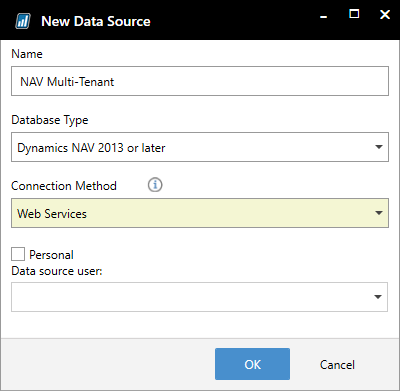Open the Connection Method Web Services dropdown
The height and width of the screenshot is (391, 400).
[200, 213]
